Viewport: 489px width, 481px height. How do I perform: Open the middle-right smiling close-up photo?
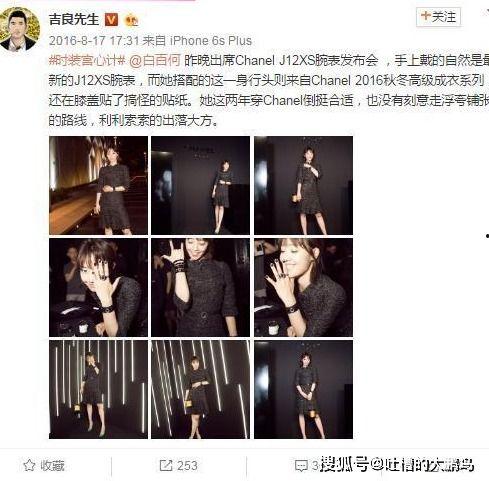303,287
